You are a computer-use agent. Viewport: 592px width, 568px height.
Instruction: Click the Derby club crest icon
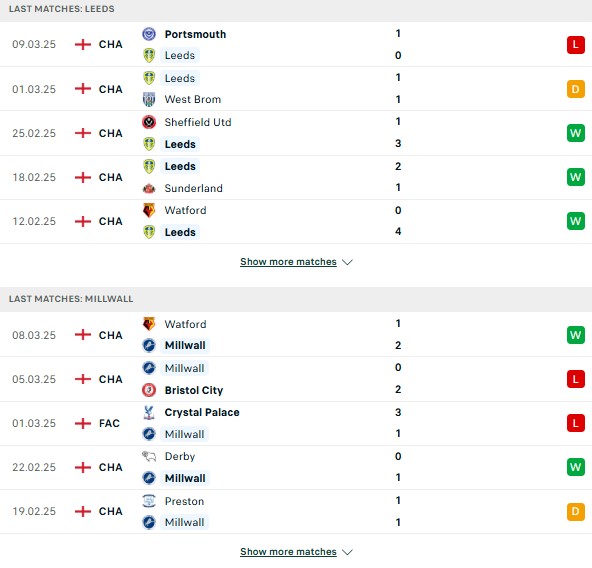[149, 456]
